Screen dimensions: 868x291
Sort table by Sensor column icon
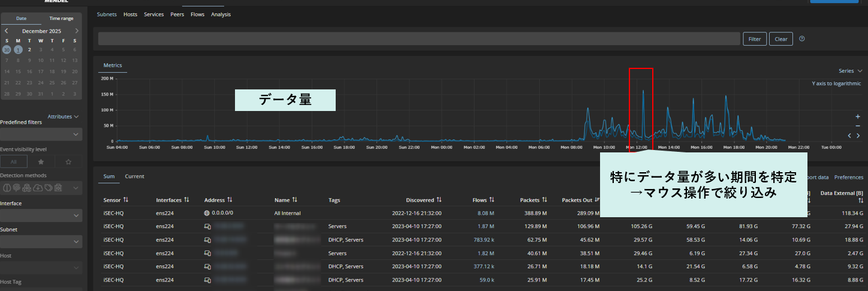[126, 200]
